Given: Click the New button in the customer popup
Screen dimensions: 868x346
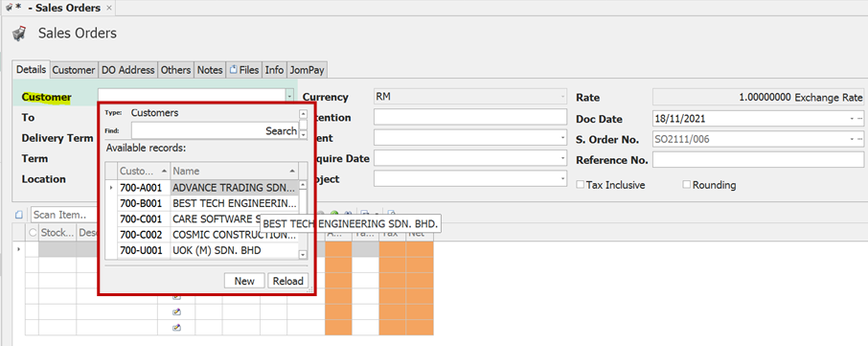Looking at the screenshot, I should 244,281.
